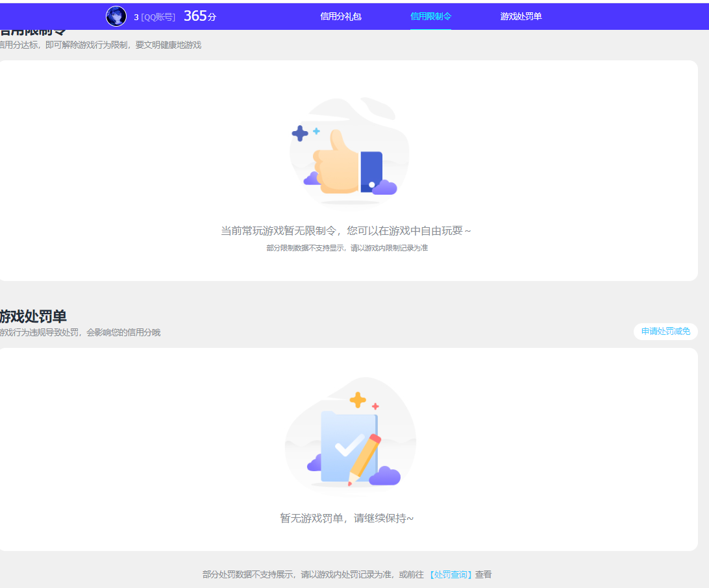The height and width of the screenshot is (588, 709).
Task: Switch to the 游戏处罚单 tab
Action: click(521, 17)
